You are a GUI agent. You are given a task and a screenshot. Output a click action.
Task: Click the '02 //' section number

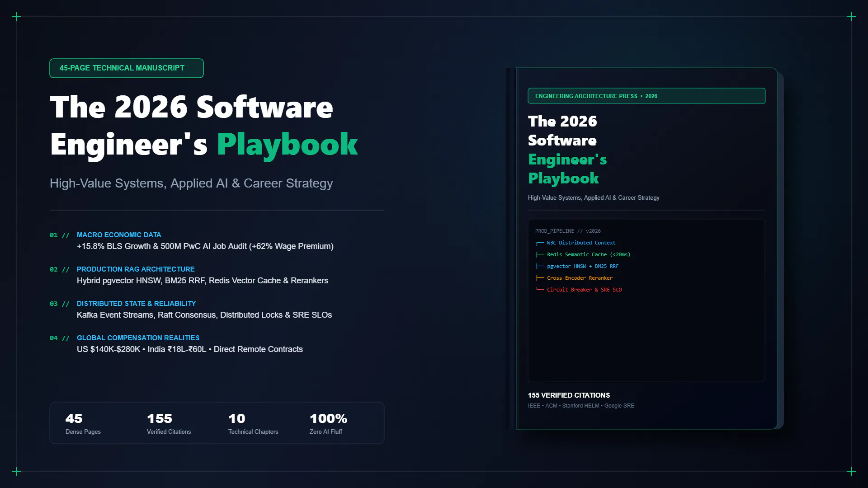(x=60, y=269)
